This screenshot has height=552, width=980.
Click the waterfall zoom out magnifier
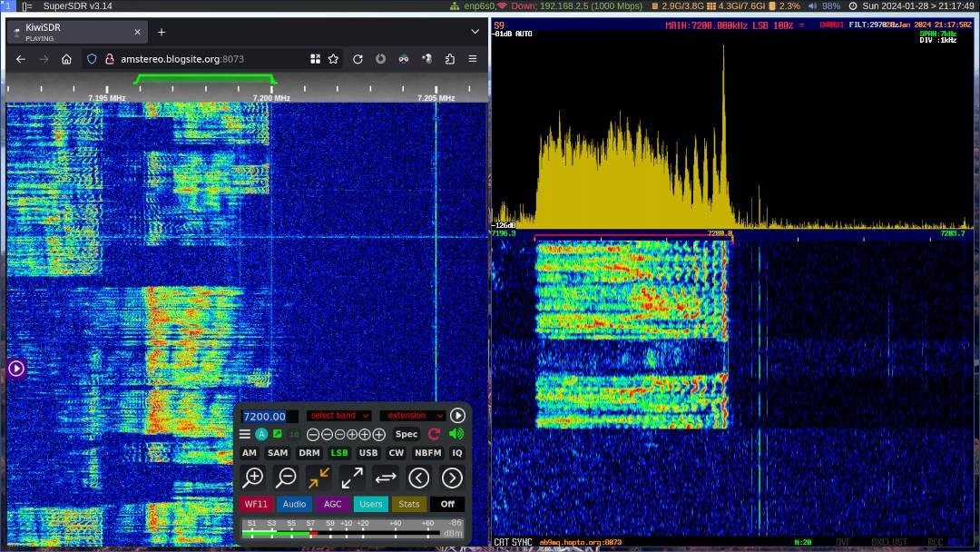[x=287, y=478]
